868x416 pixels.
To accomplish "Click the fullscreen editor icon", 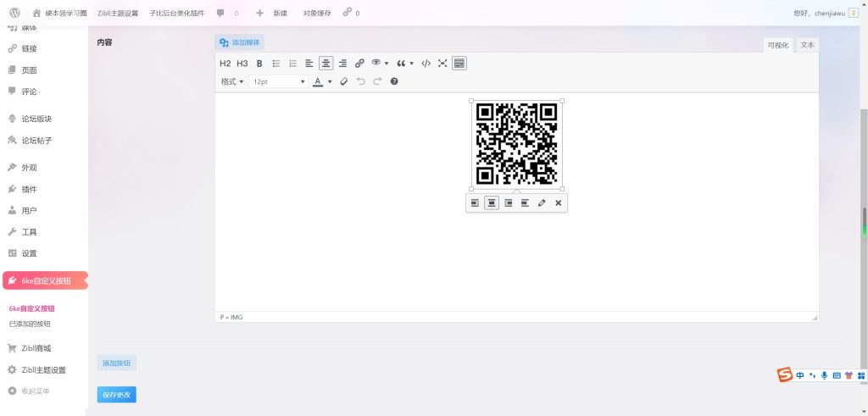I will pyautogui.click(x=442, y=64).
